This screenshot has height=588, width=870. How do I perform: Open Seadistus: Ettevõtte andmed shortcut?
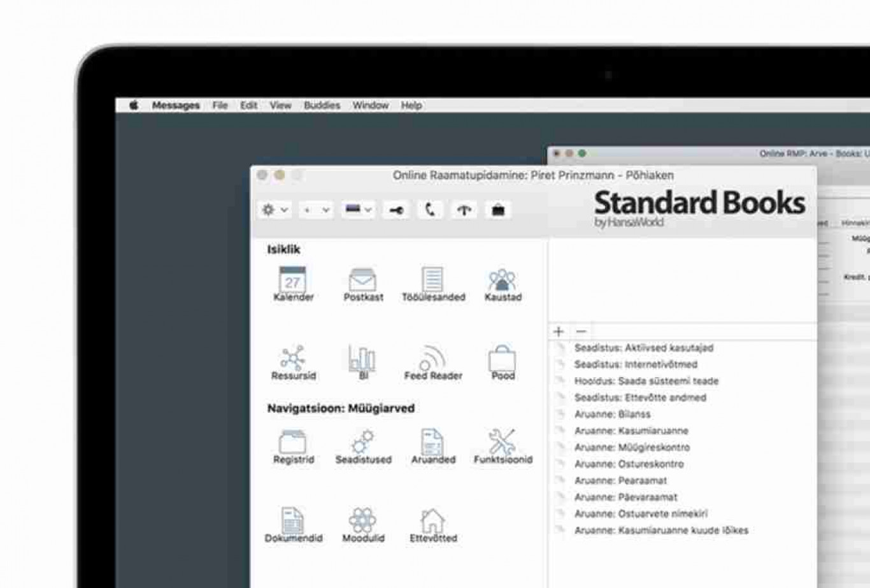coord(640,398)
